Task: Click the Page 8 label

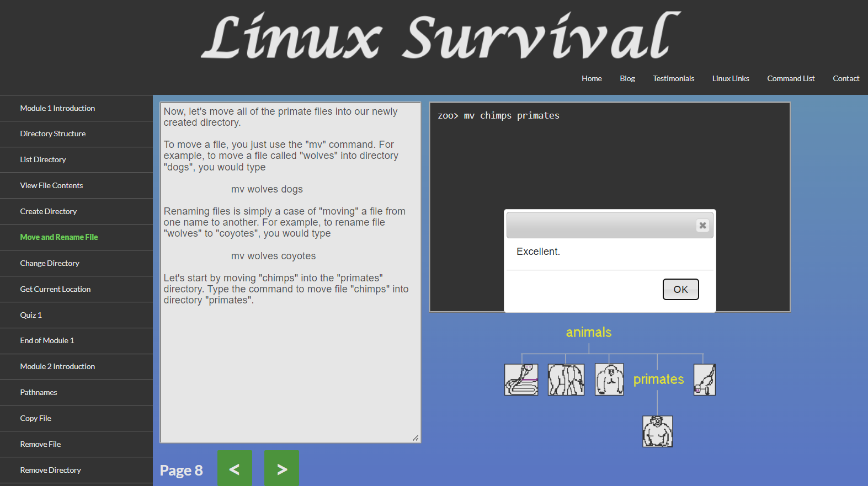Action: [181, 470]
